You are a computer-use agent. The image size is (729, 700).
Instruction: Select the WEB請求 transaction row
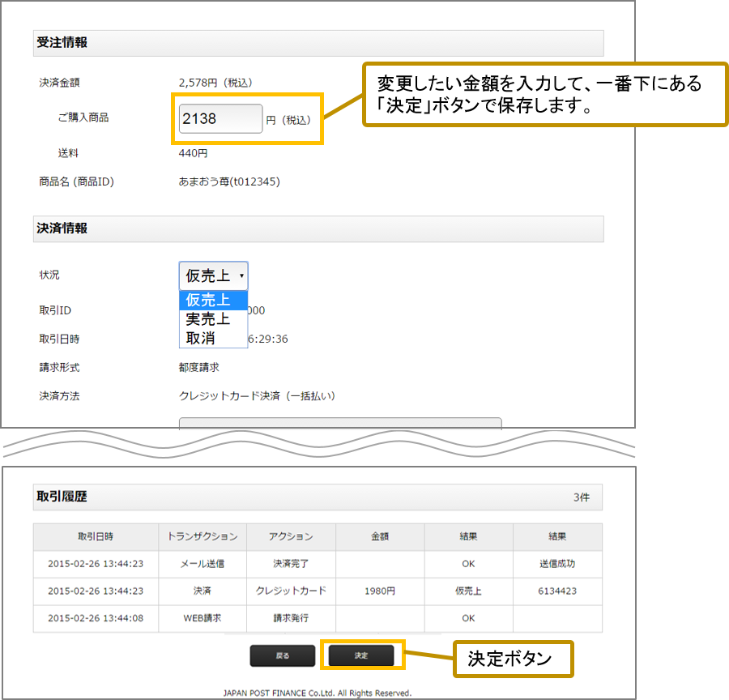(x=202, y=618)
